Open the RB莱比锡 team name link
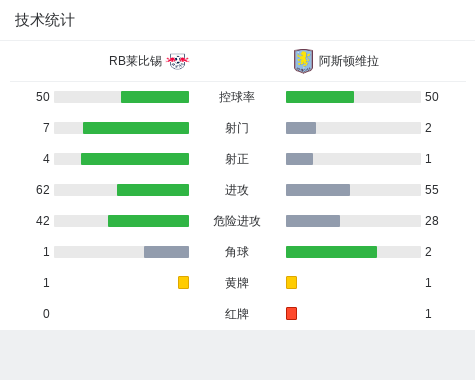This screenshot has height=380, width=475. (135, 61)
